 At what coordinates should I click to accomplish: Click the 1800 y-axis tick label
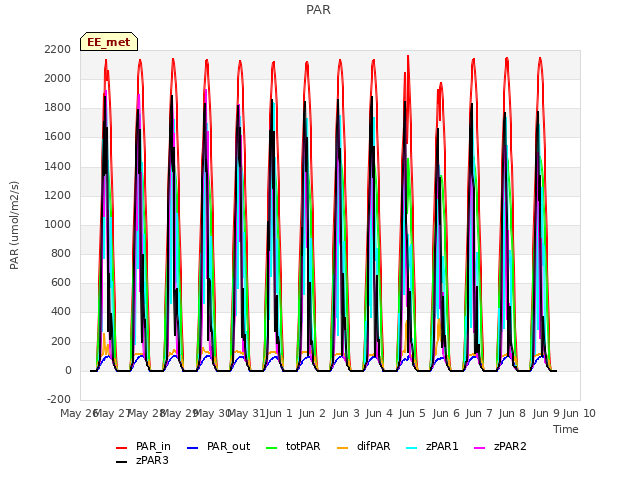[x=58, y=108]
